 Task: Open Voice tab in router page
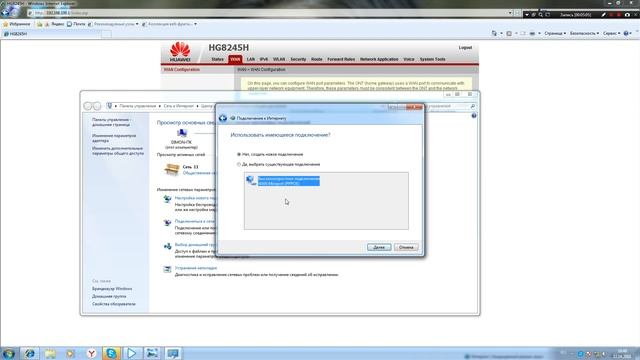(x=409, y=60)
